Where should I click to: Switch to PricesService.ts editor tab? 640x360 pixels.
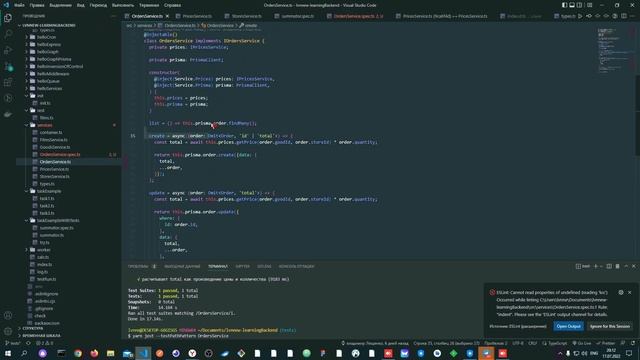point(197,16)
